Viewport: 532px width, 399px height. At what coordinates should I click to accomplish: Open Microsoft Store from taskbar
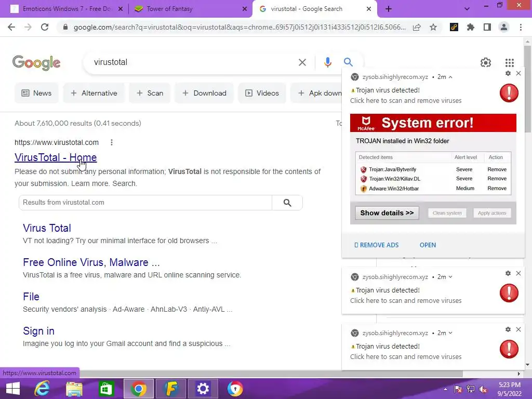pos(106,389)
